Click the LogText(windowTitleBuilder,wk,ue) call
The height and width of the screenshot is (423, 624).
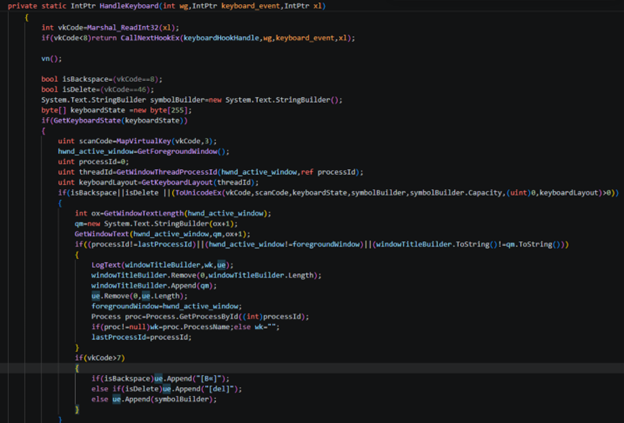point(162,265)
